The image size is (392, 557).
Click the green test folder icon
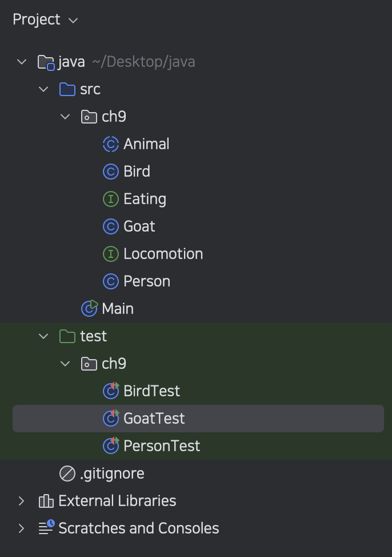point(67,336)
